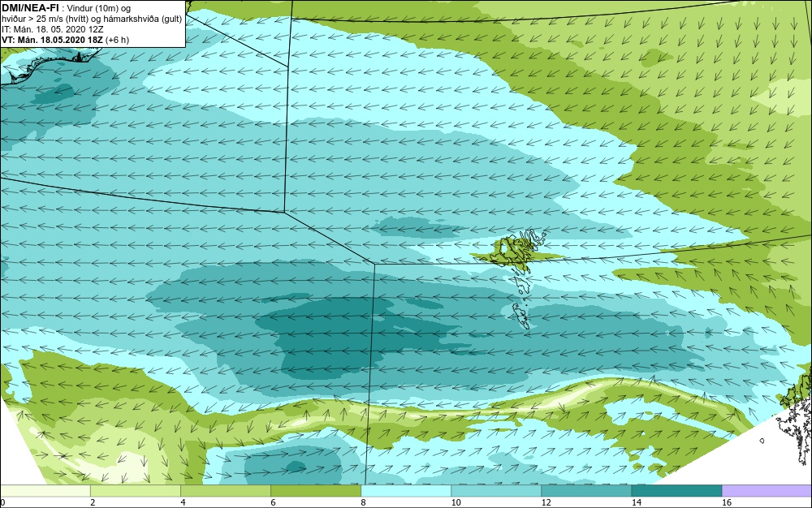Click the DMI/NEA-FI title text
The width and height of the screenshot is (812, 508).
point(30,8)
